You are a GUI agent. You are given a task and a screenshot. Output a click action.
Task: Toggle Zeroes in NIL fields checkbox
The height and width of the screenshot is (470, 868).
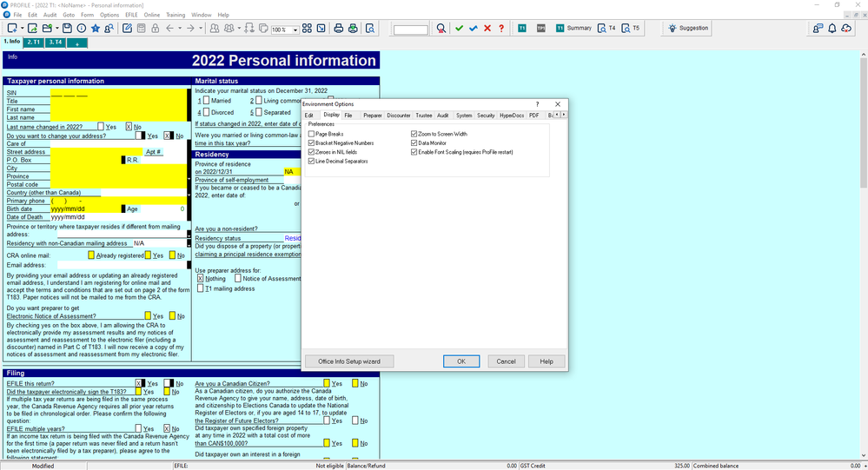(x=311, y=152)
